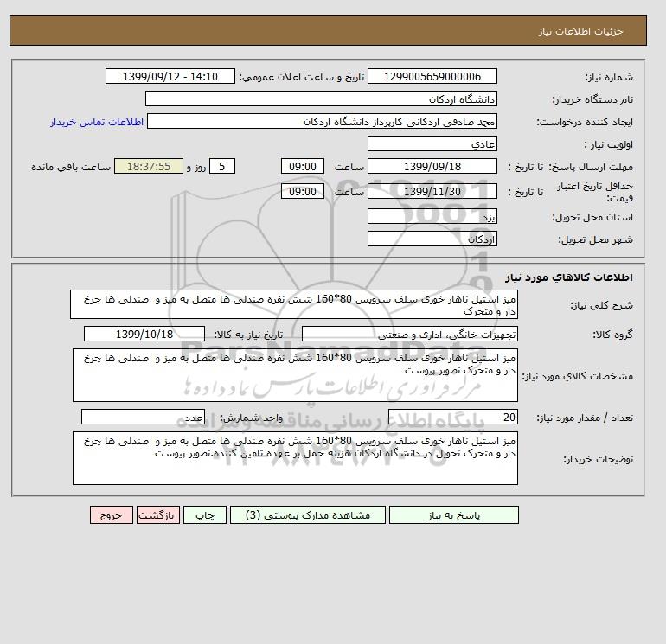Image resolution: width=666 pixels, height=644 pixels.
Task: Click the buyer organization field دانشگاه اردکان
Action: [x=321, y=99]
